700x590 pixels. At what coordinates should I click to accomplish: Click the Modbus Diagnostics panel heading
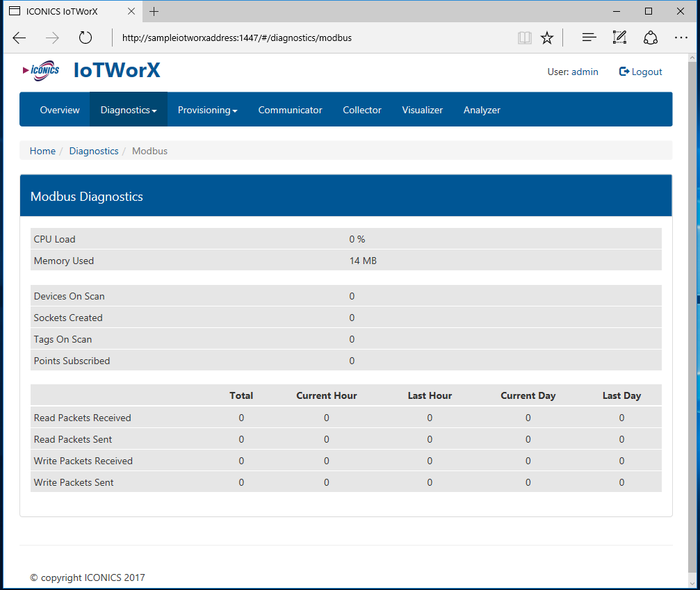pyautogui.click(x=87, y=197)
